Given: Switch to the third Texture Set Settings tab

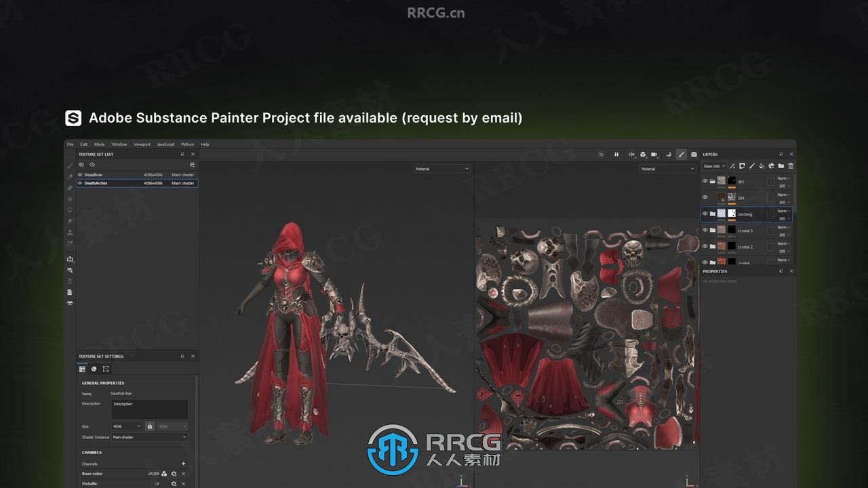Looking at the screenshot, I should pyautogui.click(x=106, y=369).
